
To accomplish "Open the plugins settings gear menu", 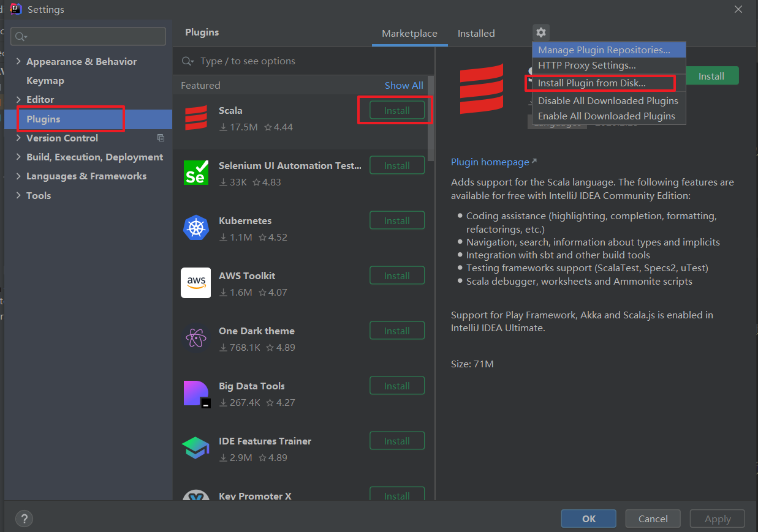I will coord(540,33).
